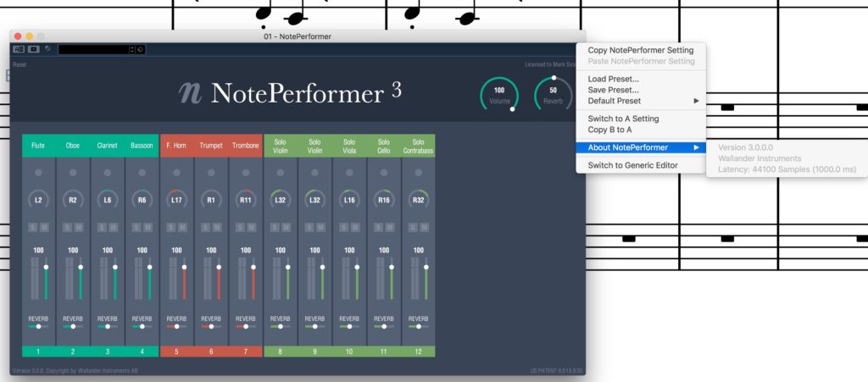Screen dimensions: 868x382
Task: Solo the Flute channel with S button
Action: (x=33, y=228)
